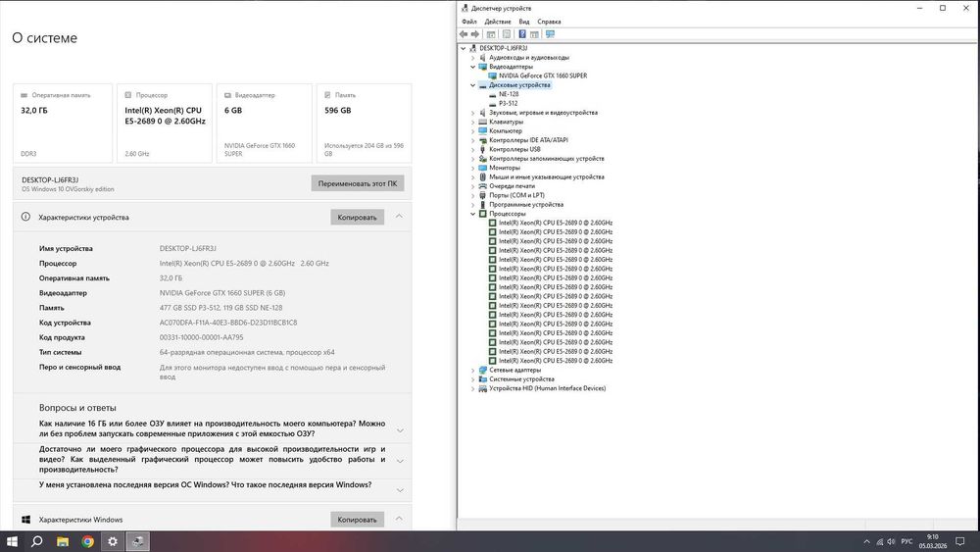
Task: Open the notification center icon
Action: (x=960, y=541)
